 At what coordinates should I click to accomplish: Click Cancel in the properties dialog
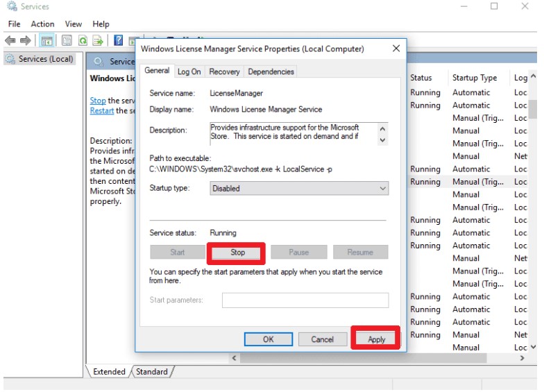322,339
